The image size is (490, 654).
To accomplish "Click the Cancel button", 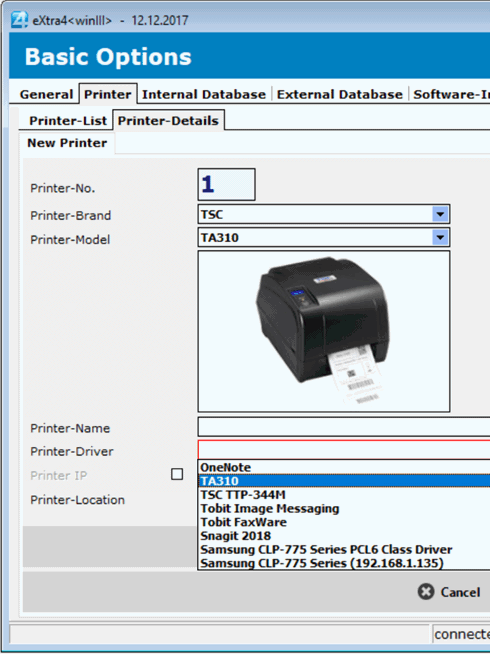I will point(449,592).
